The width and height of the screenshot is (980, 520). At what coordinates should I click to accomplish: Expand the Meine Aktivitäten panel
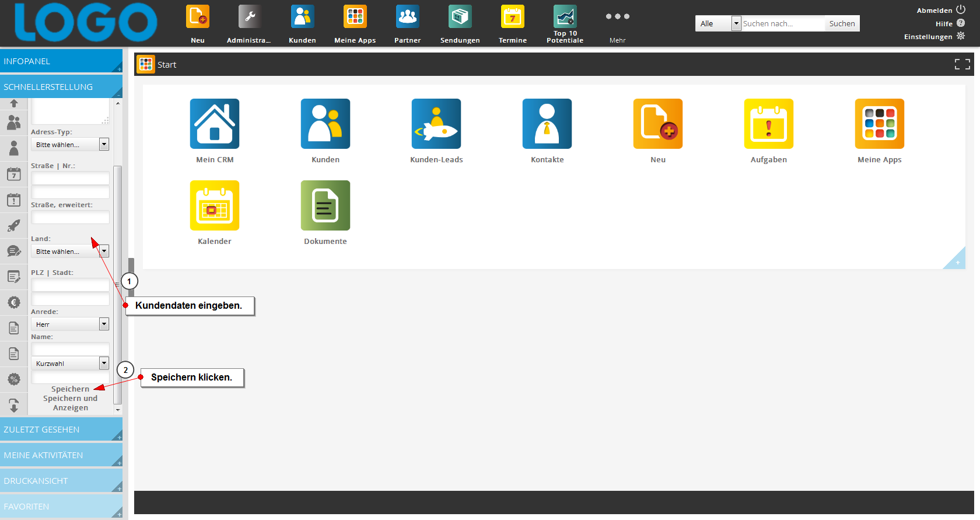[x=61, y=455]
